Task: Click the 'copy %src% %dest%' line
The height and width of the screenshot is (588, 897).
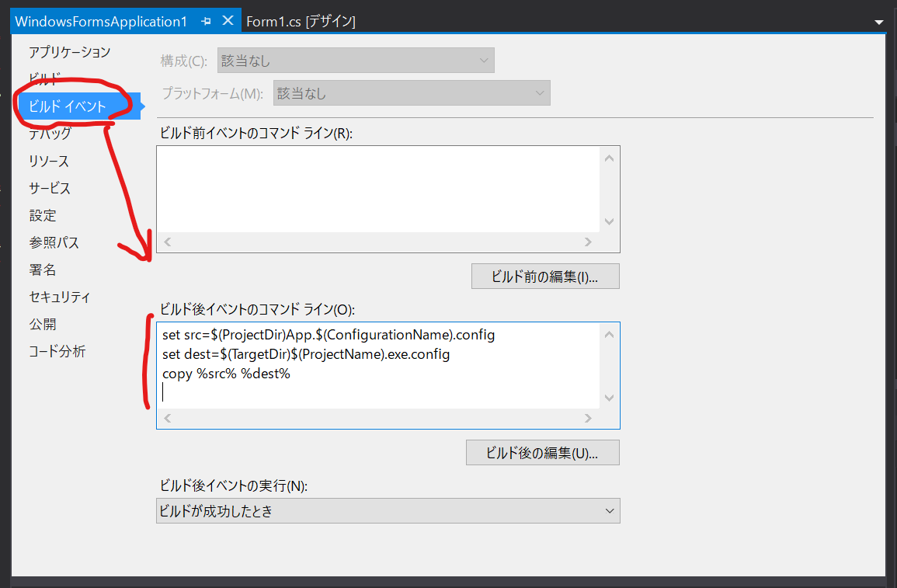Action: click(227, 374)
